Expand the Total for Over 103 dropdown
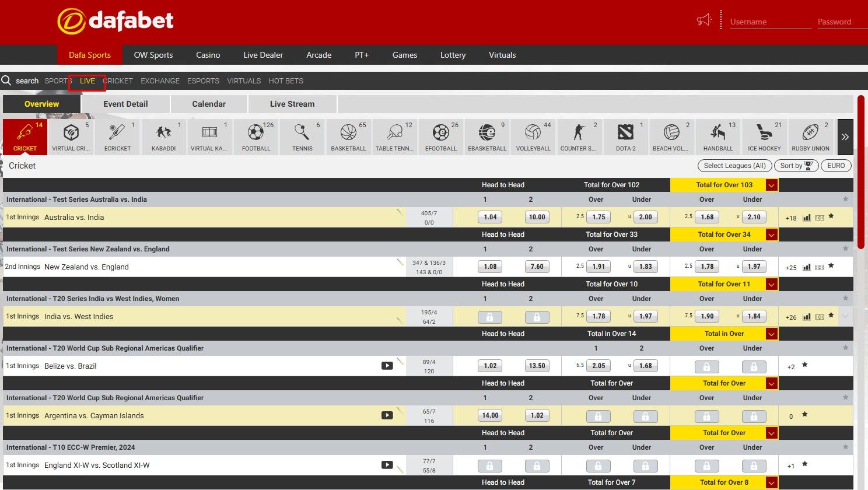 coord(771,185)
